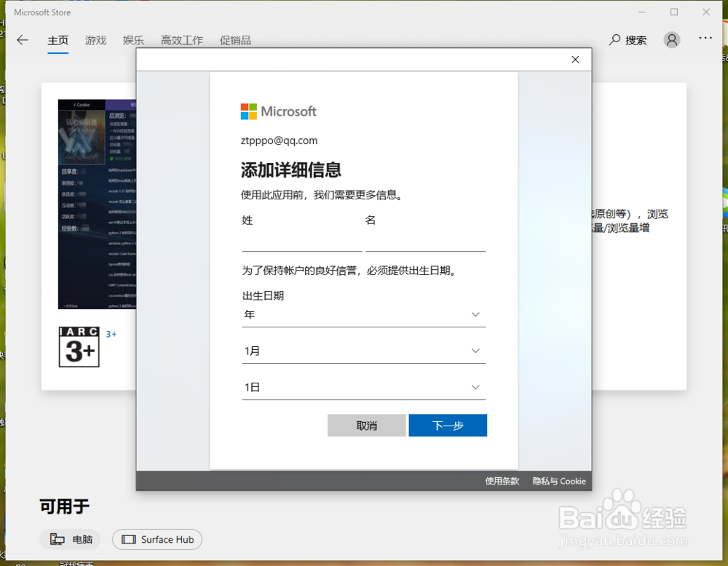Open the 隐私与 Cookie link
Screen dimensions: 728x566
click(558, 481)
